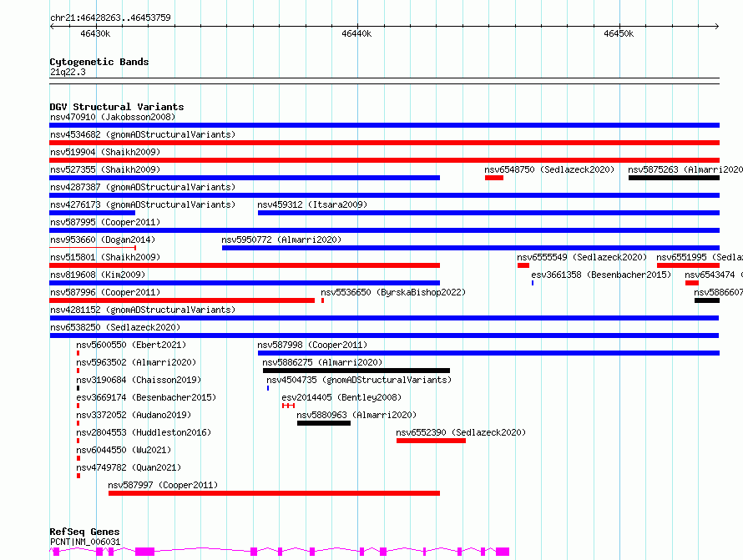
Task: Click the first nsv587995 (Cooper2011) variant label
Action: (105, 222)
